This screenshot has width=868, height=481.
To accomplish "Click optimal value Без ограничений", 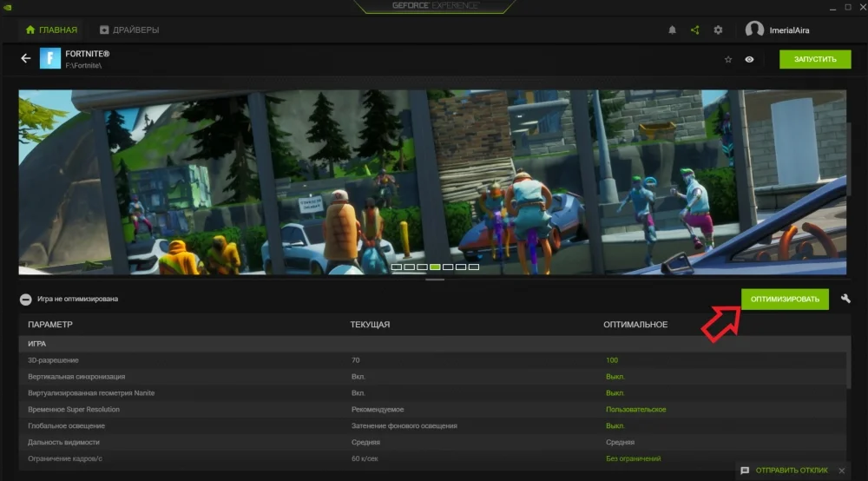I will click(x=634, y=458).
